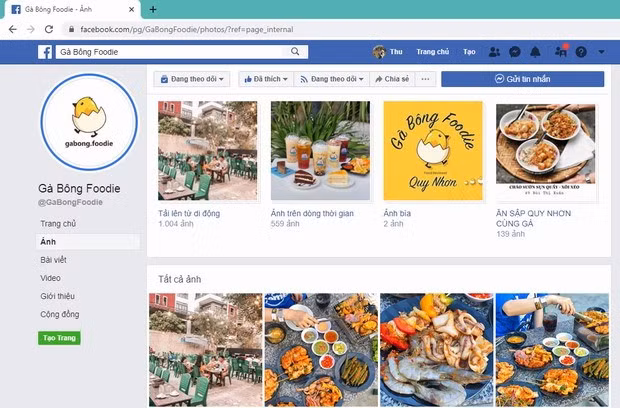Click the browser forward arrow

coord(31,29)
